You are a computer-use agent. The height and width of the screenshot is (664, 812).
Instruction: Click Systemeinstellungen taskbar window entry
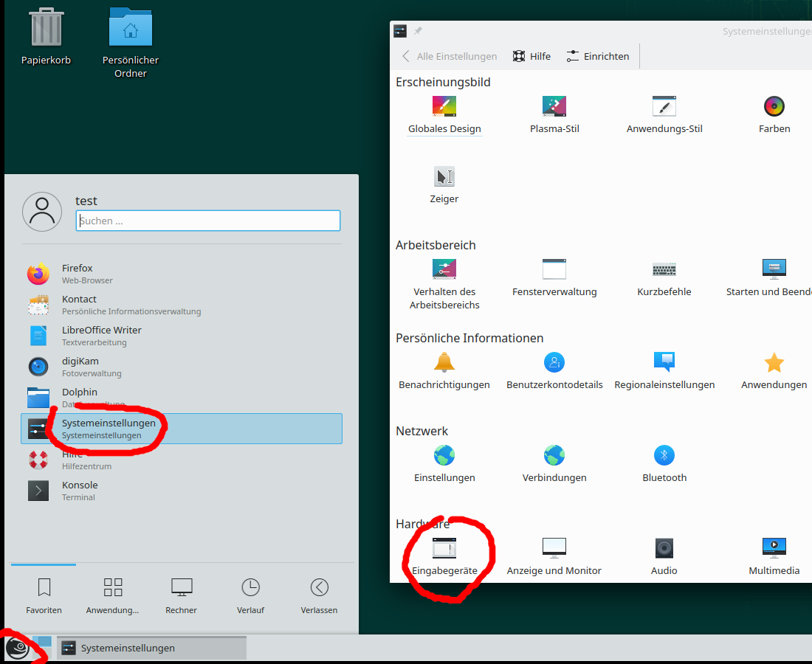coord(151,648)
